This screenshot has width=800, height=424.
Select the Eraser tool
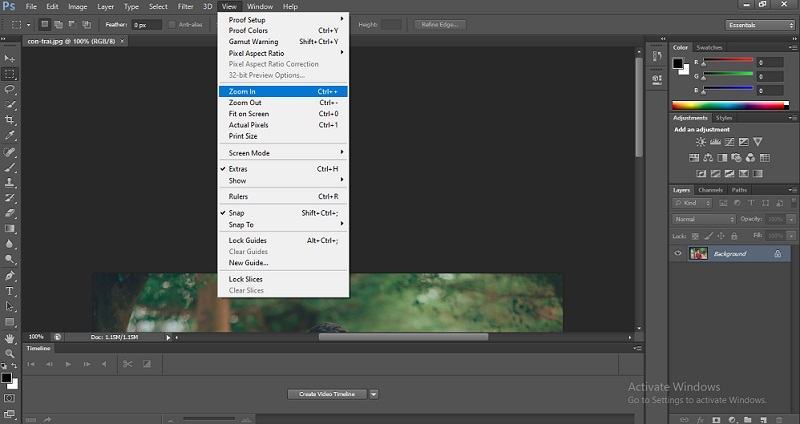coord(10,213)
